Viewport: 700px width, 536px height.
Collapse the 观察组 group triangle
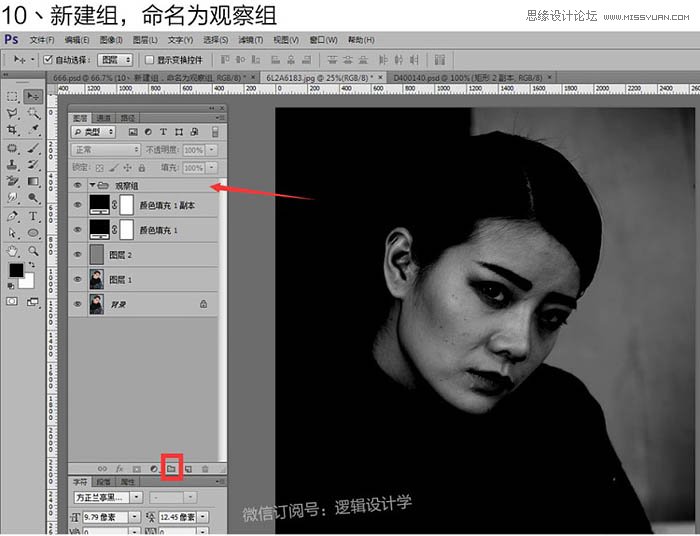92,185
